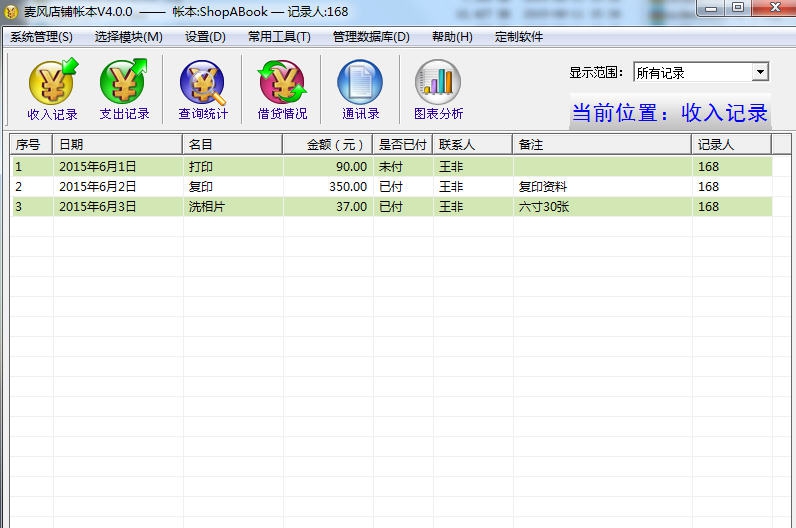Viewport: 796px width, 528px height.
Task: Click the 六寸30张 remark cell
Action: click(x=602, y=207)
